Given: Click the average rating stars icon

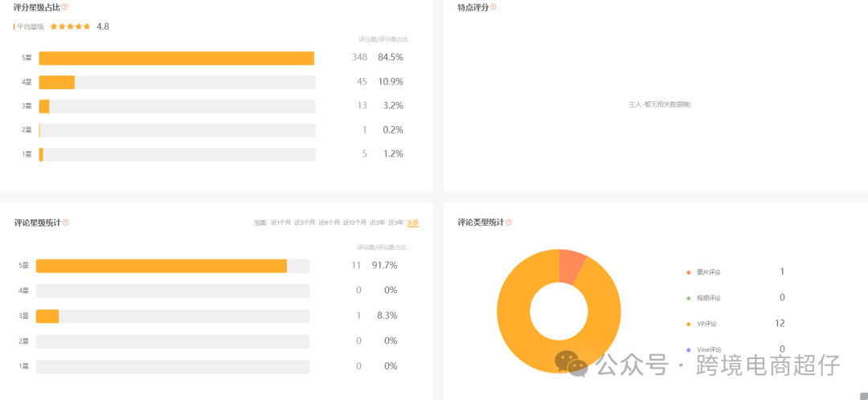Looking at the screenshot, I should (70, 26).
